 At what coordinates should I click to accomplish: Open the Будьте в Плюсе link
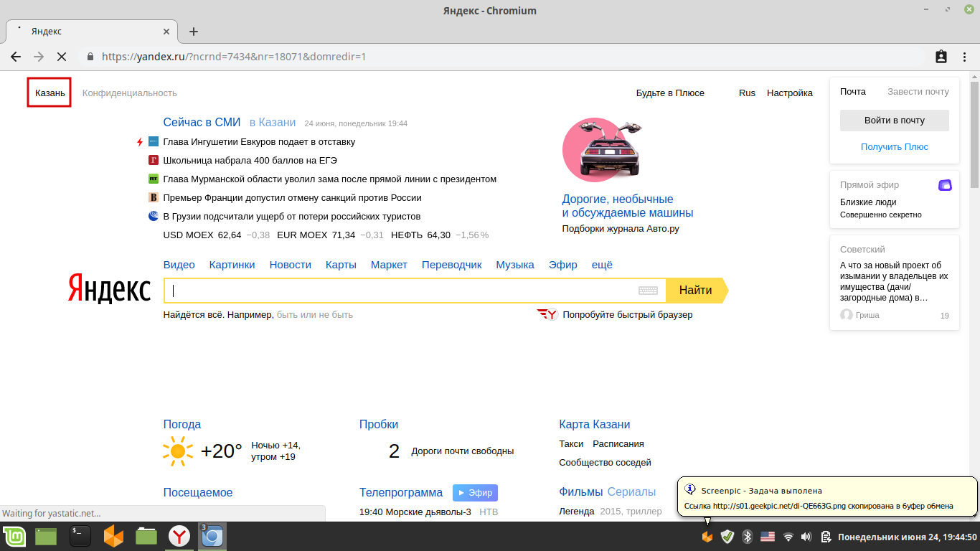[x=670, y=93]
